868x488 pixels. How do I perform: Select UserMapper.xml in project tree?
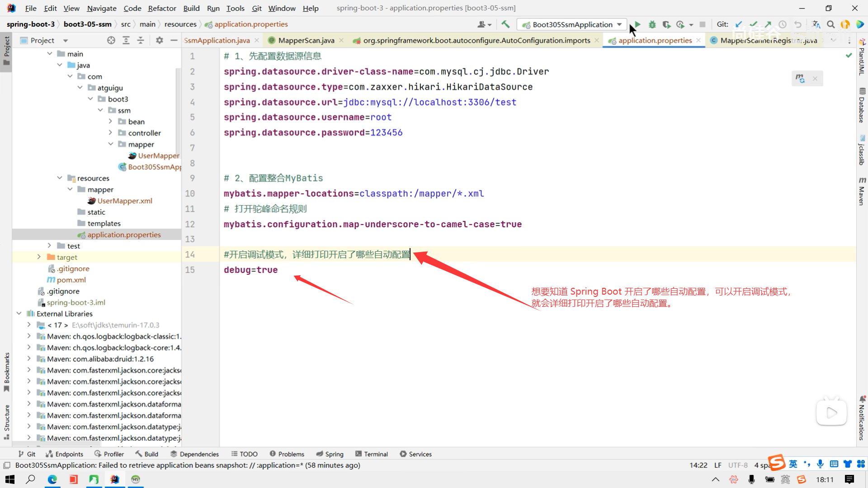[x=125, y=201]
